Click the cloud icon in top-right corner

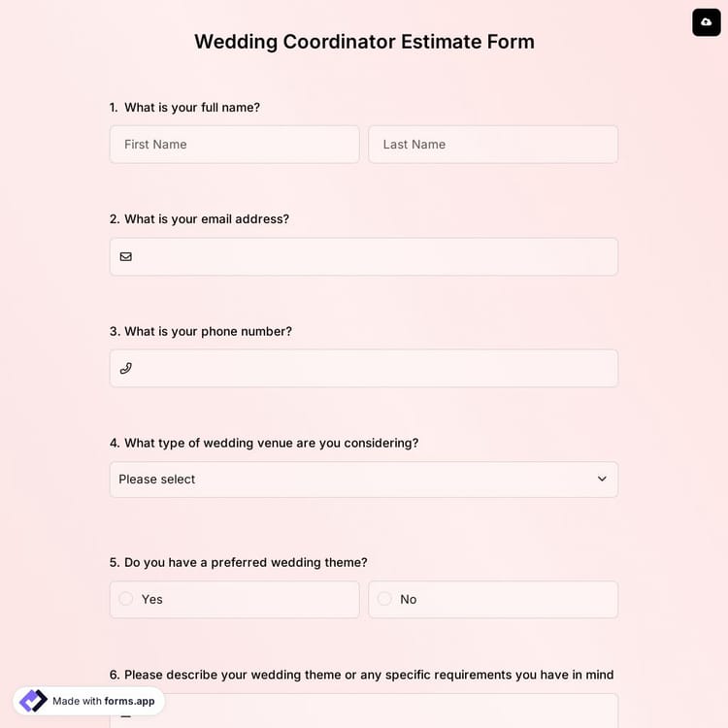point(707,21)
